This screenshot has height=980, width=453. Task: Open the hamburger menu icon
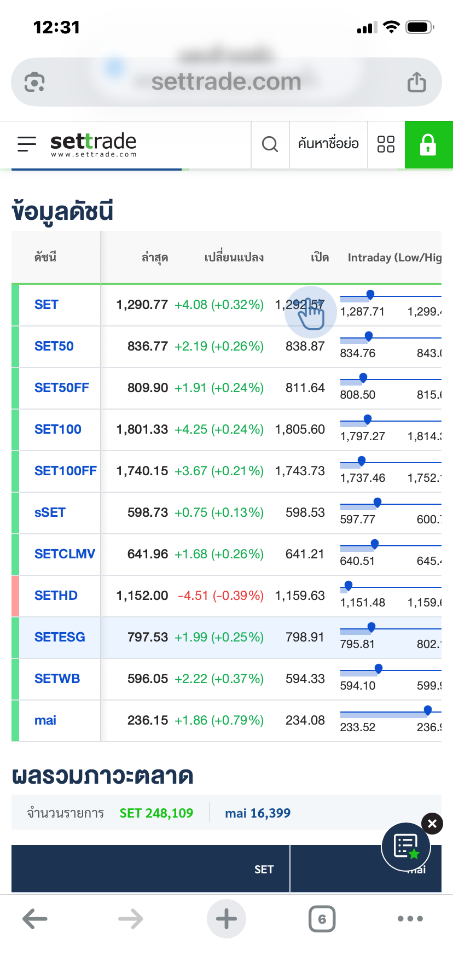pyautogui.click(x=26, y=144)
